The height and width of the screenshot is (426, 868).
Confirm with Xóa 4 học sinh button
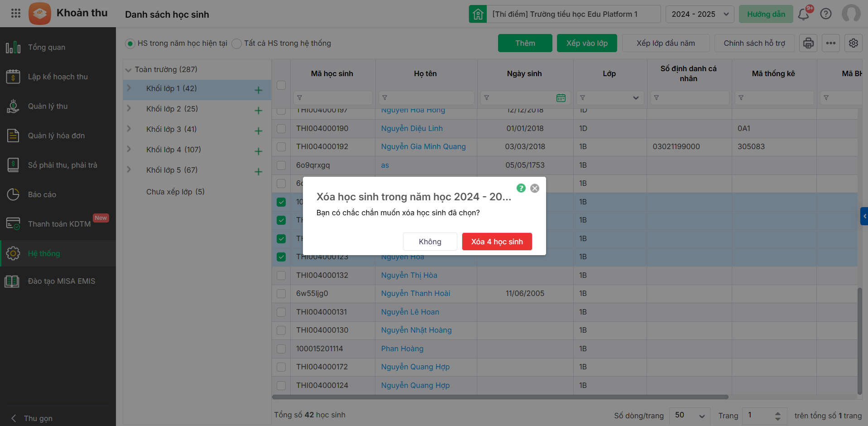(x=497, y=242)
